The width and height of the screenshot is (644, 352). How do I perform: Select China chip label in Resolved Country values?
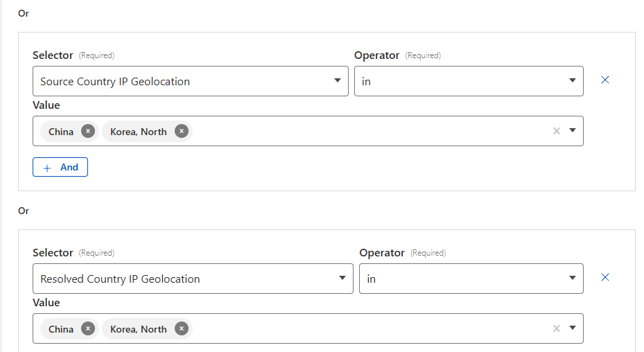61,329
